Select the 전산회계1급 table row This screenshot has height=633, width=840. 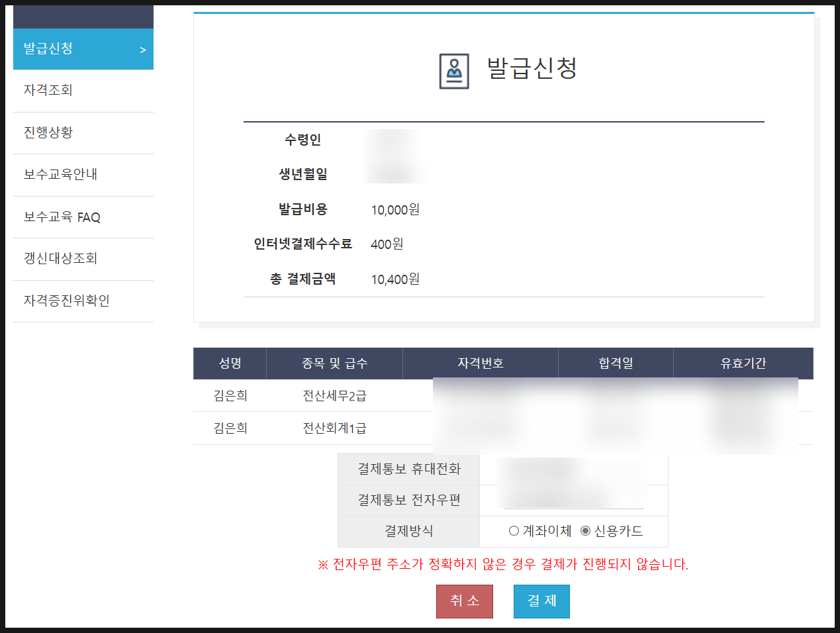[x=334, y=428]
